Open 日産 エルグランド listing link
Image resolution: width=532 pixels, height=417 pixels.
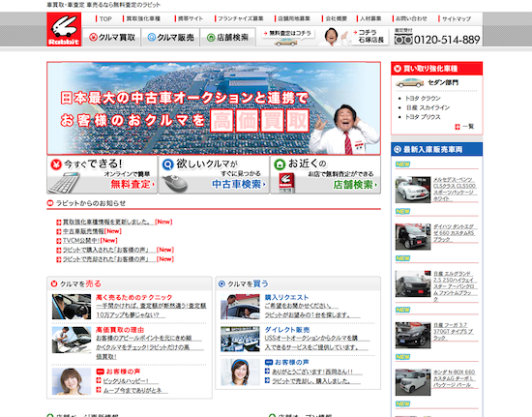(455, 286)
